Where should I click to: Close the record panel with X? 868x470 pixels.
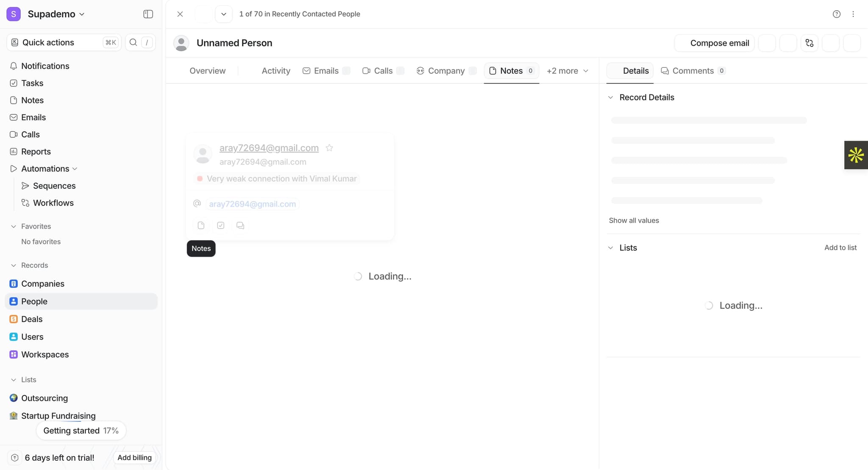pyautogui.click(x=180, y=14)
